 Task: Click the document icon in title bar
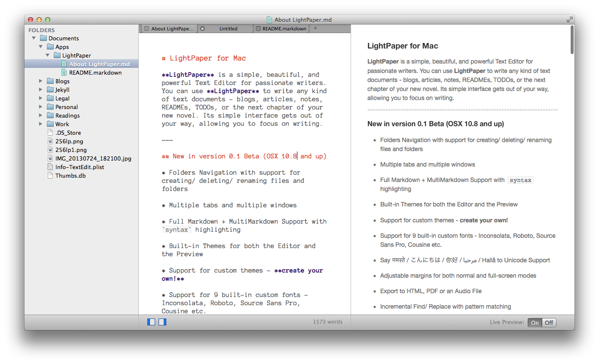point(269,20)
